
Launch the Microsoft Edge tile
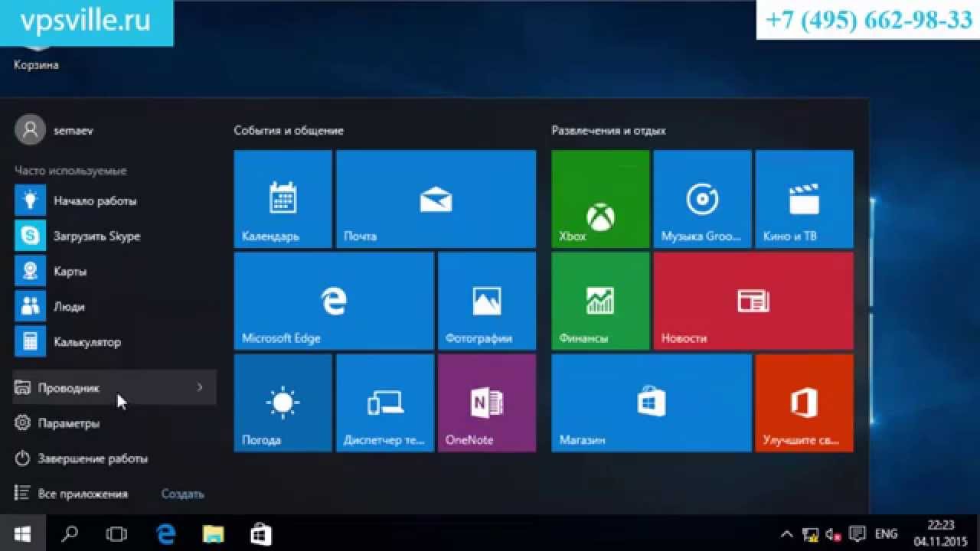click(x=334, y=301)
